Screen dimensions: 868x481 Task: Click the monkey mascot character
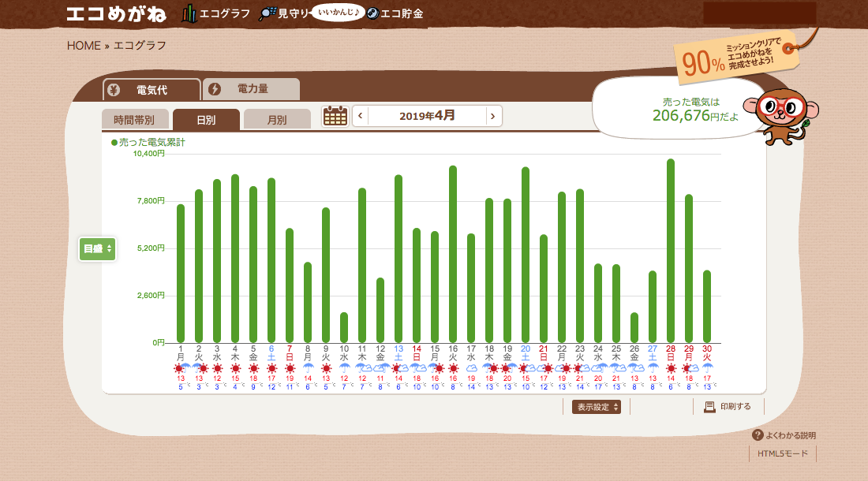pyautogui.click(x=782, y=117)
